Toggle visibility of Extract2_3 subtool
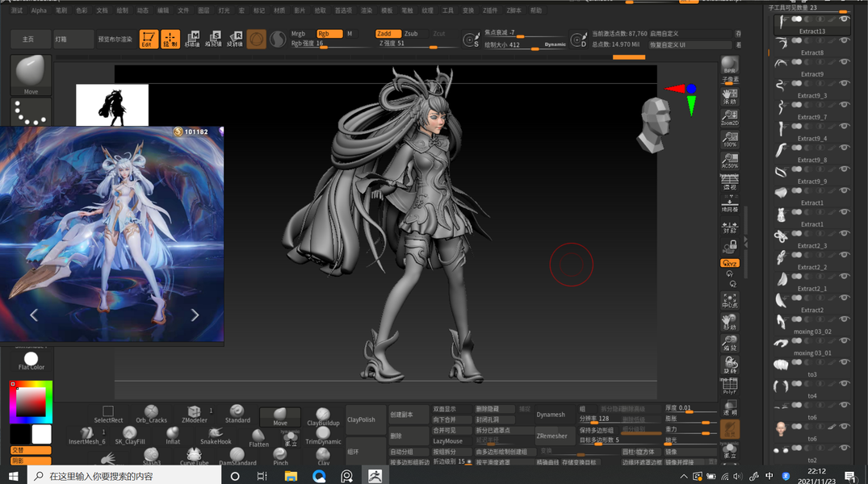 pos(845,233)
